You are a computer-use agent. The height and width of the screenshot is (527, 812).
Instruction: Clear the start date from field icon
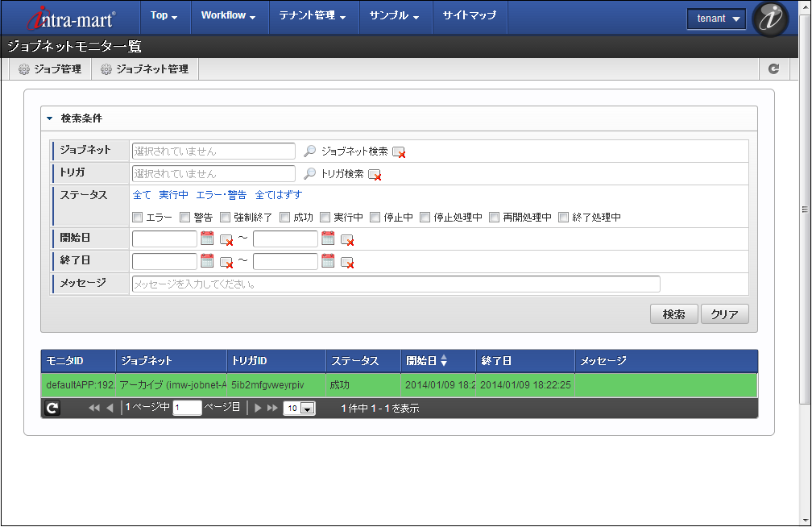[x=226, y=239]
